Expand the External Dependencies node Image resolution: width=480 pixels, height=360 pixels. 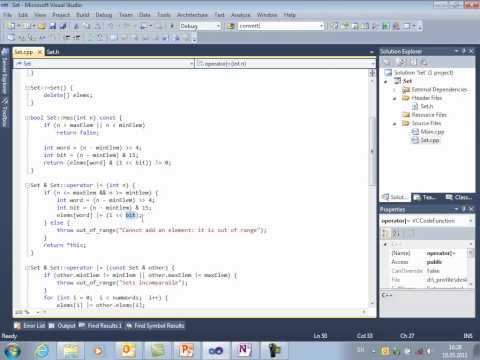(395, 90)
